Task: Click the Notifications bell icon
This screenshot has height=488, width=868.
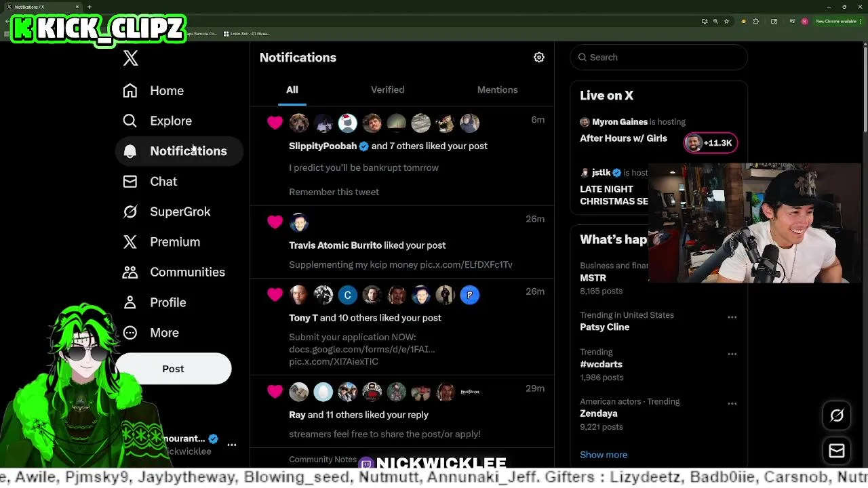Action: coord(130,151)
